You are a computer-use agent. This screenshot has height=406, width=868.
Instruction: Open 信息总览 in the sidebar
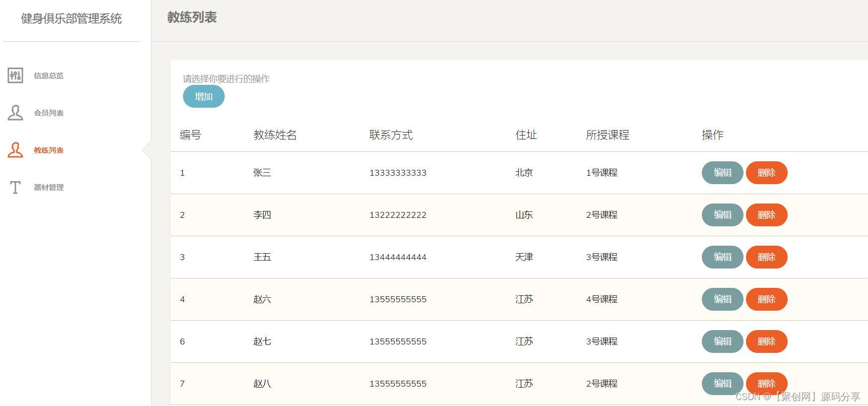click(x=49, y=75)
